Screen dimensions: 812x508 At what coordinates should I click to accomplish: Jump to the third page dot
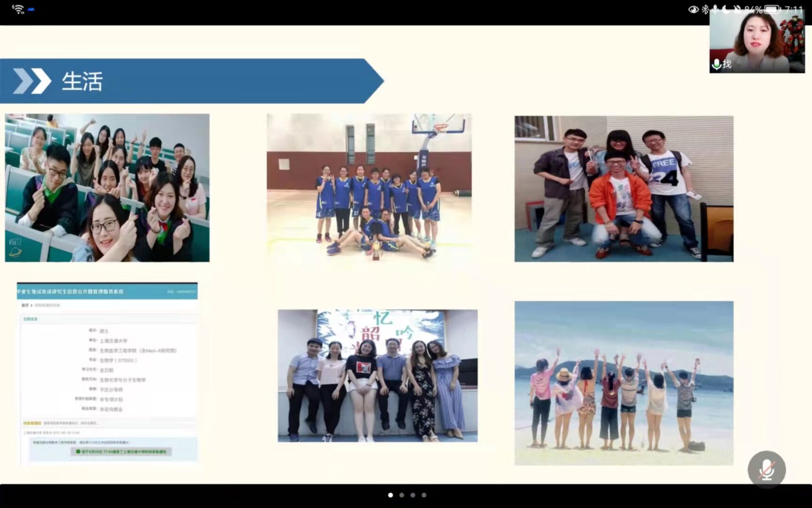[x=413, y=495]
